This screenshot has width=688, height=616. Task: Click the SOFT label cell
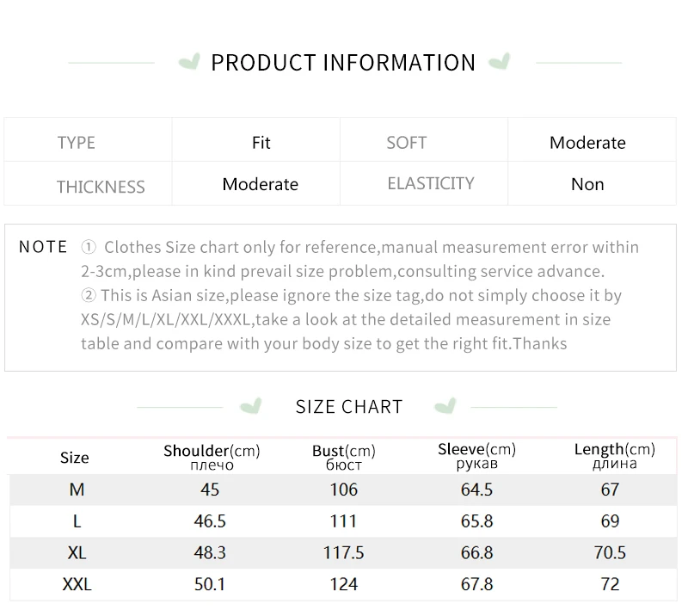pyautogui.click(x=407, y=143)
